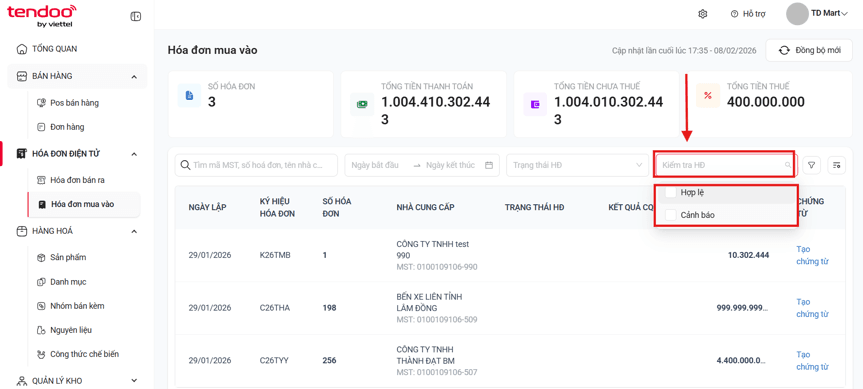The width and height of the screenshot is (863, 389).
Task: Click the Công thức chế biến icon
Action: tap(41, 354)
